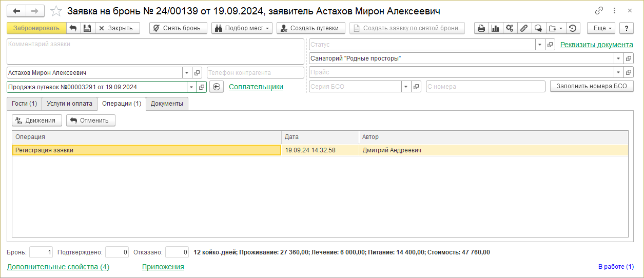Sort by the Операция column header
Image resolution: width=644 pixels, height=278 pixels.
(x=147, y=137)
